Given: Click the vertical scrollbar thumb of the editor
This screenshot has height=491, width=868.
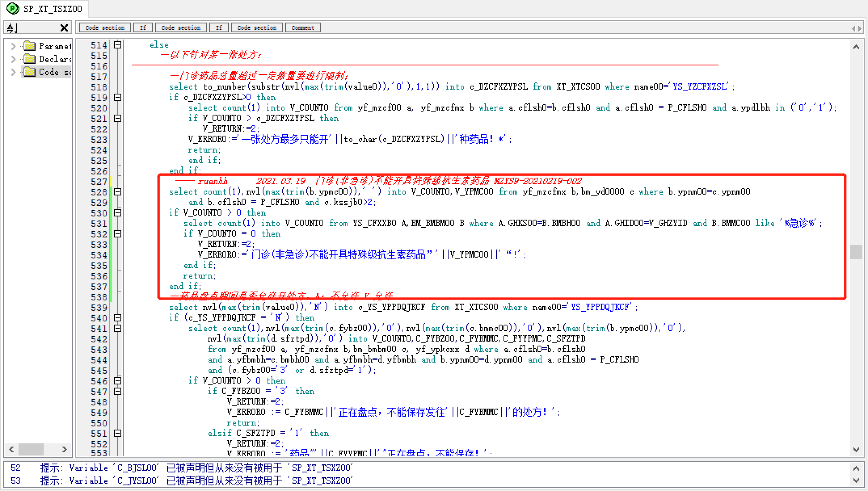Looking at the screenshot, I should [x=856, y=252].
